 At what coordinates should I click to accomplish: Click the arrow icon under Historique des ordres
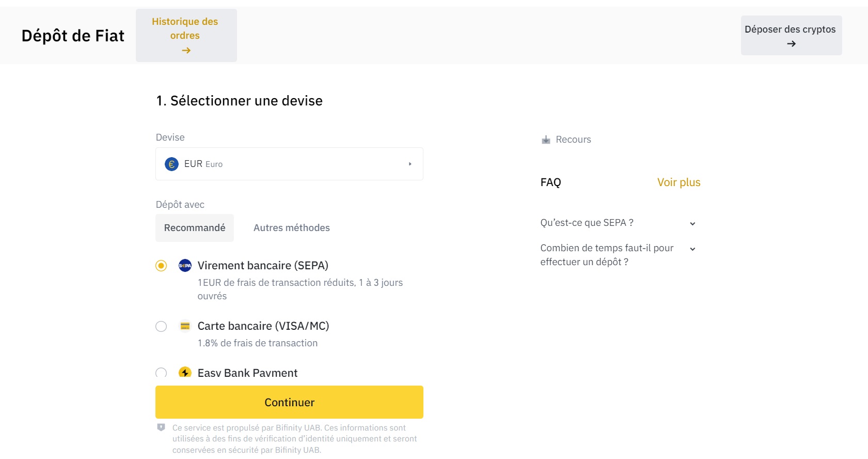(185, 50)
